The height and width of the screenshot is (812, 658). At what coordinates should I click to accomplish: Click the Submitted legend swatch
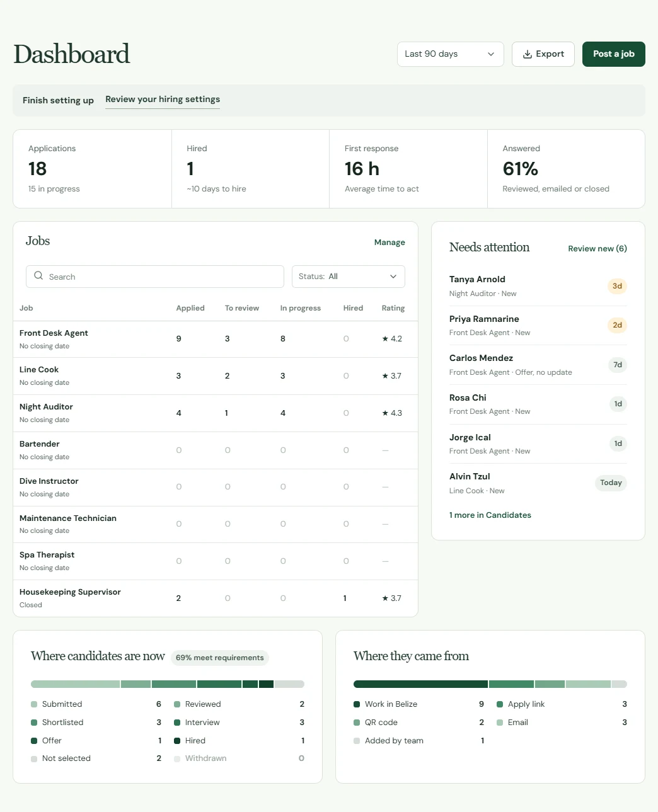point(34,704)
